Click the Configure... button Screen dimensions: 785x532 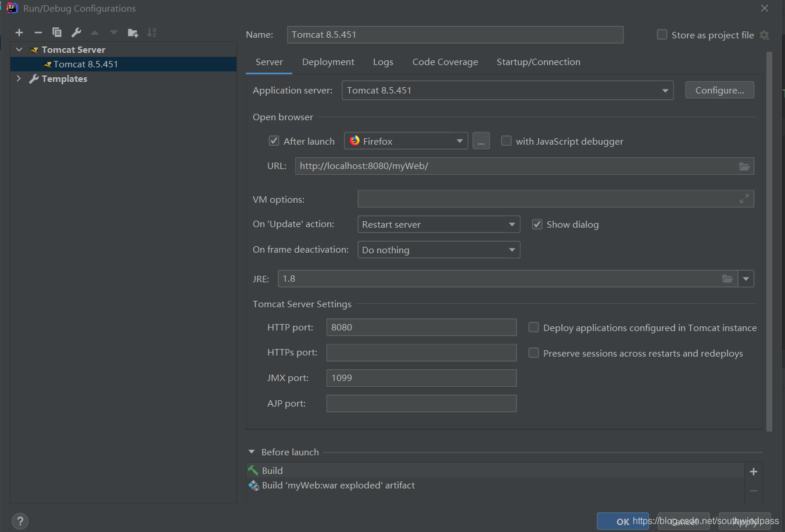pos(719,90)
